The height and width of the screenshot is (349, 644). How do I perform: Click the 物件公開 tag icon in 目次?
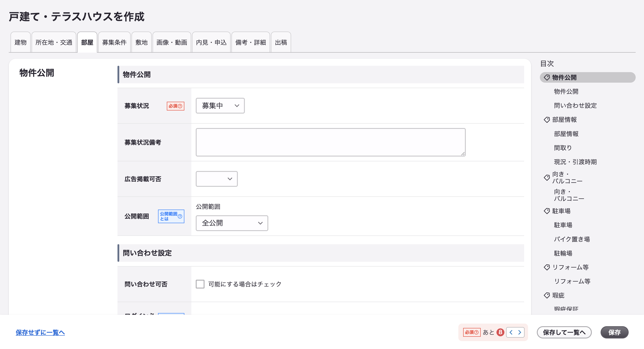[x=546, y=78]
